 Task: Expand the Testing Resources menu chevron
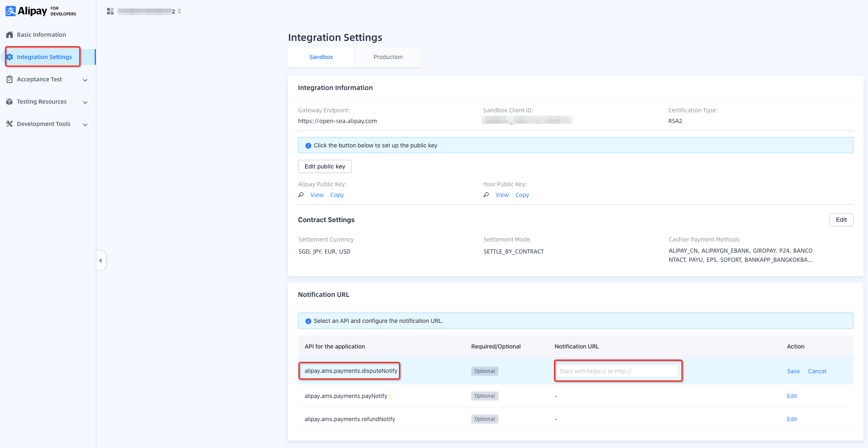pos(85,102)
